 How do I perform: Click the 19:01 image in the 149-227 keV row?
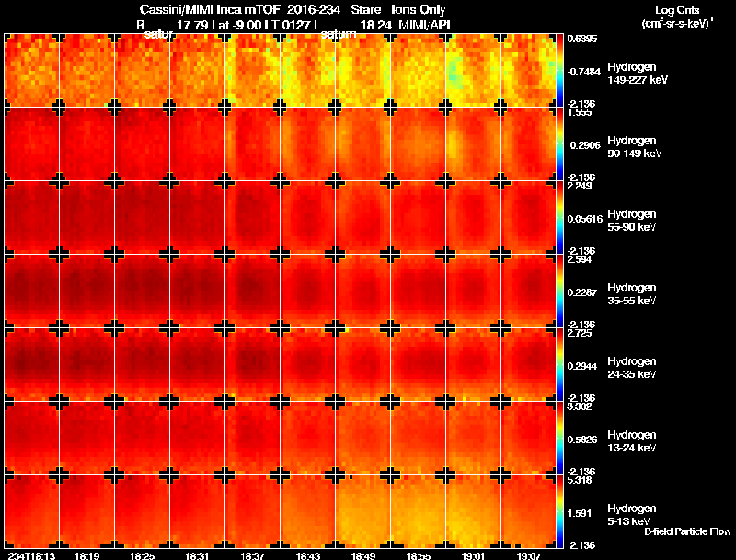click(x=473, y=71)
